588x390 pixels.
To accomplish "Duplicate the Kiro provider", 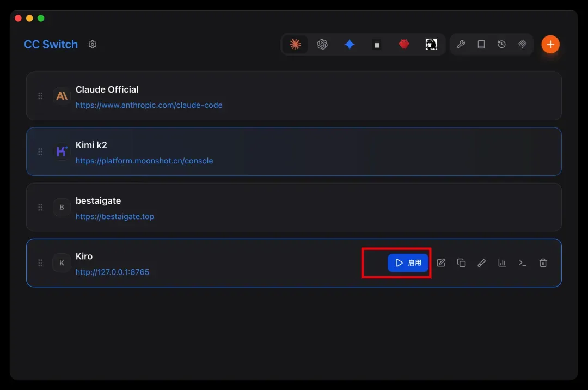I will 461,263.
